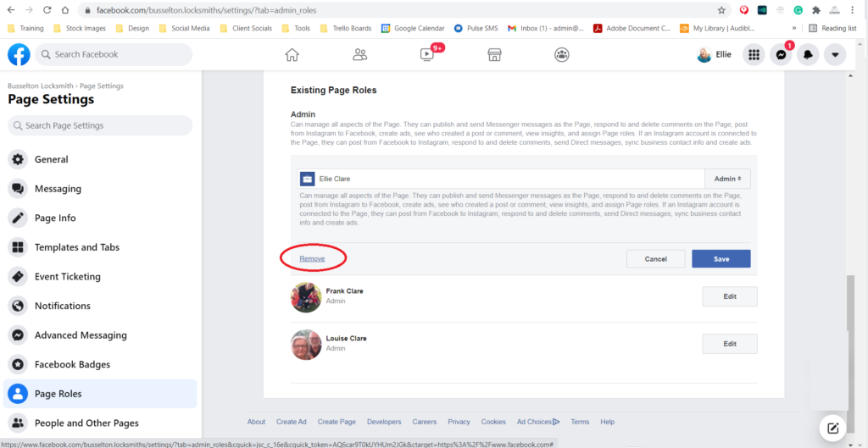
Task: Click the Grammarly extension icon
Action: tap(798, 10)
